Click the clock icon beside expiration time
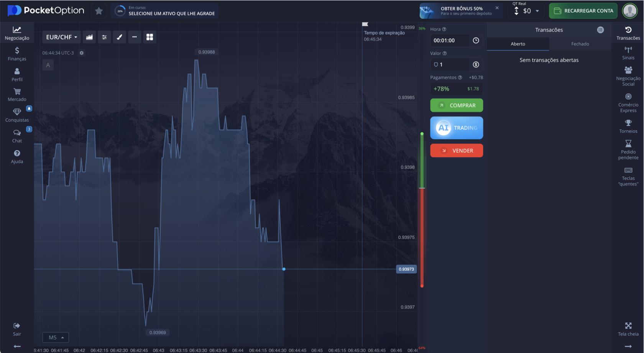The image size is (644, 353). coord(476,40)
